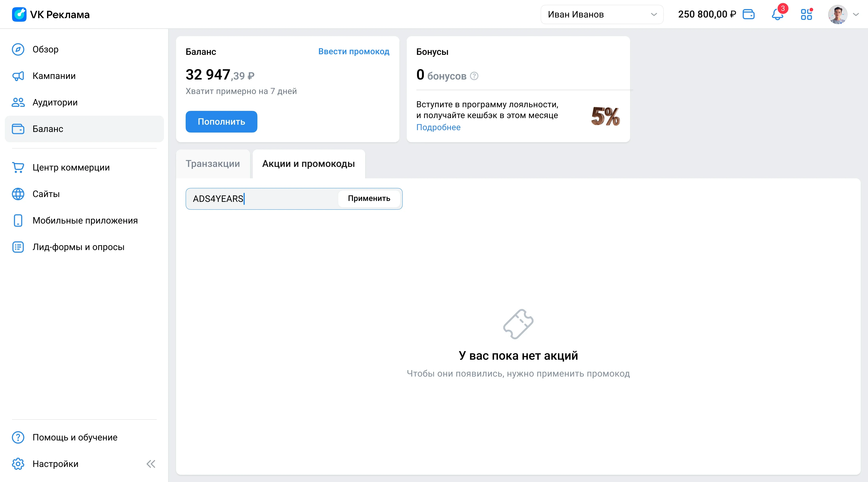Switch to the Транзакции tab

click(x=213, y=164)
